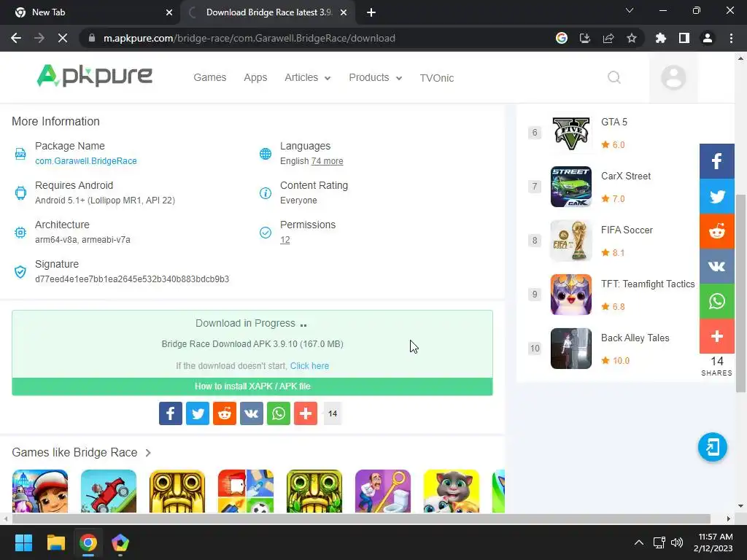This screenshot has width=747, height=560.
Task: Expand the Products dropdown menu
Action: pos(376,77)
